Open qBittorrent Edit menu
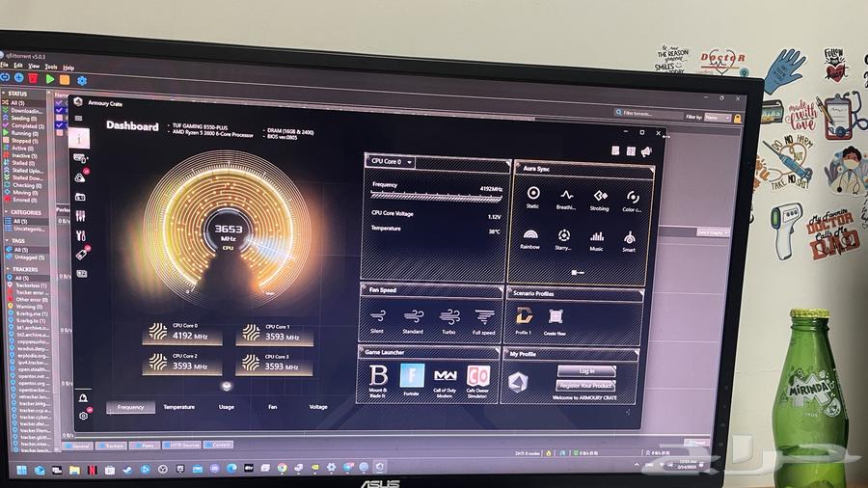The image size is (868, 488). (x=18, y=66)
